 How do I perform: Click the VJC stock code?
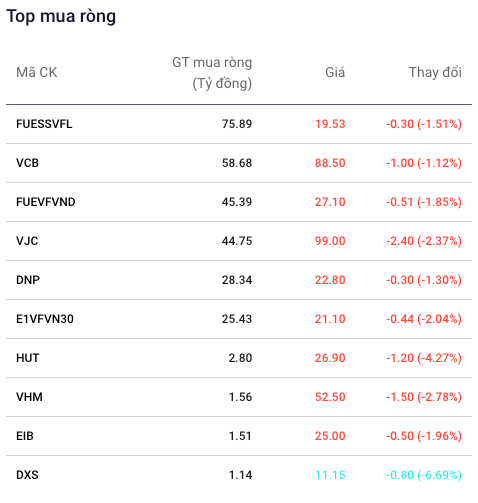point(27,241)
